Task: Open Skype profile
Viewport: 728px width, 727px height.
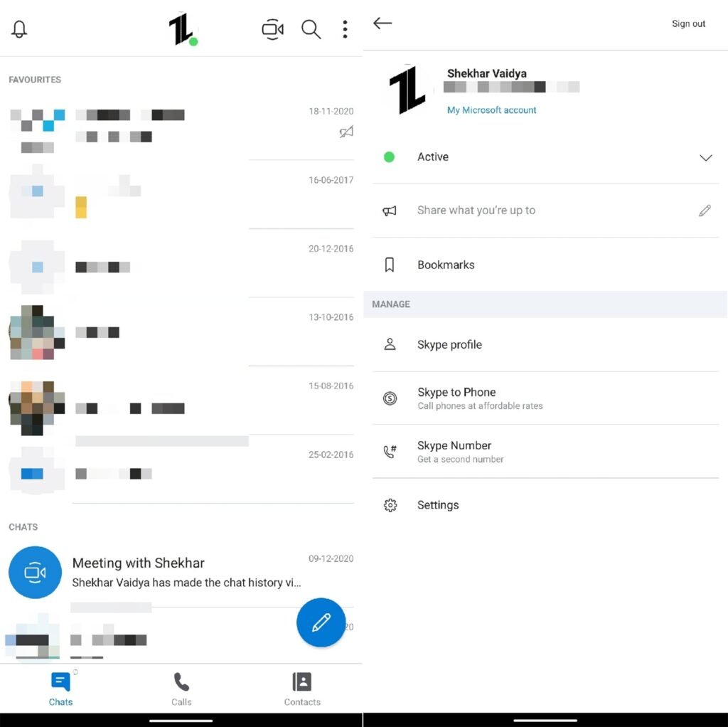Action: [545, 345]
